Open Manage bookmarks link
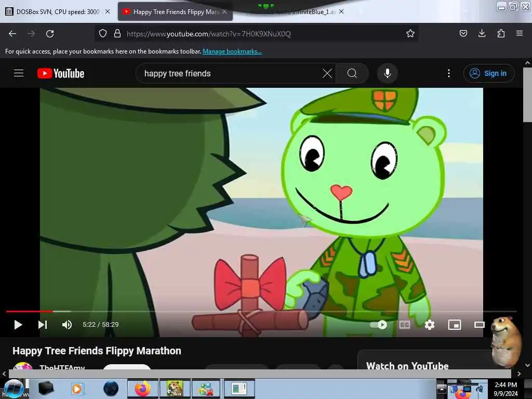The width and height of the screenshot is (532, 399). click(232, 51)
